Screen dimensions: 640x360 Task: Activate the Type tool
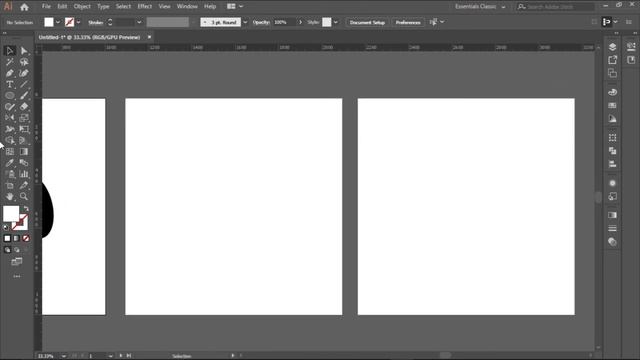click(x=10, y=84)
